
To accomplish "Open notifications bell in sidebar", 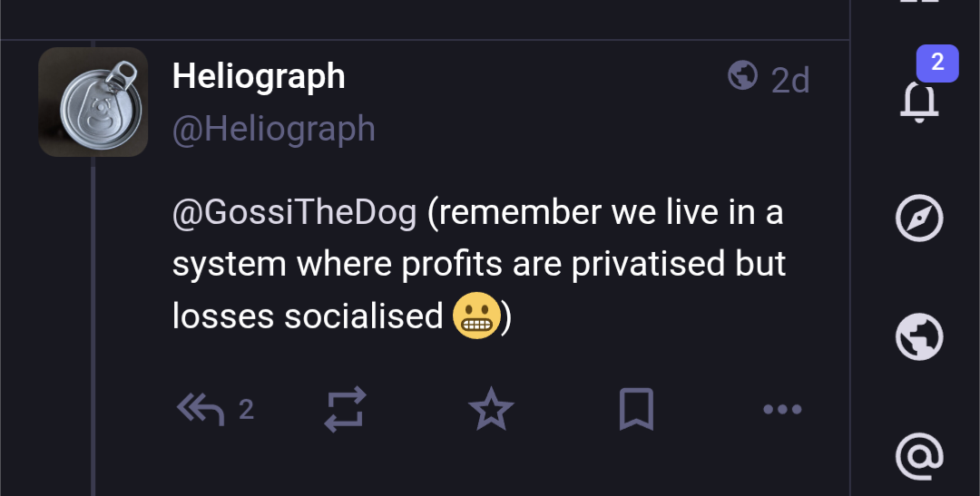I will [919, 100].
